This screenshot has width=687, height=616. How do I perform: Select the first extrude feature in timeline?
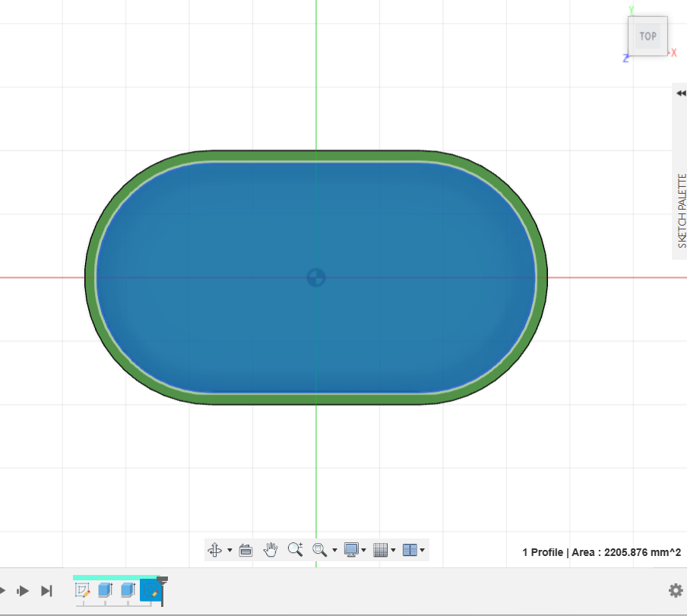(x=105, y=590)
